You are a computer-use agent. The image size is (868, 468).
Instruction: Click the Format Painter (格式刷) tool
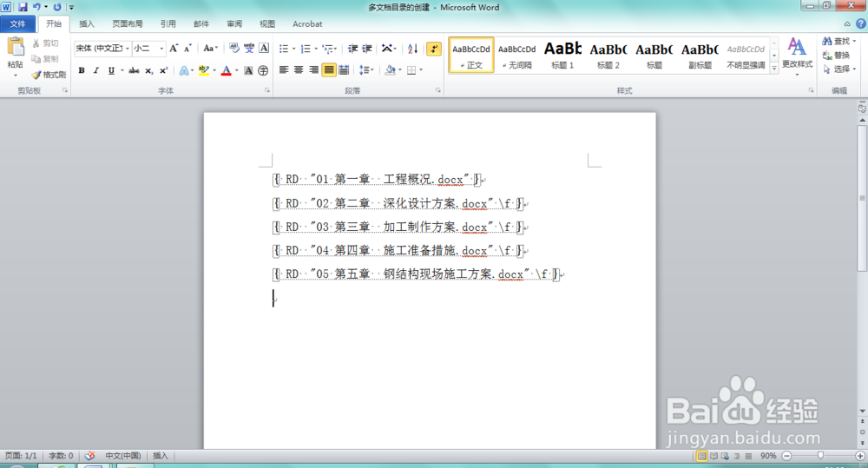pos(49,75)
